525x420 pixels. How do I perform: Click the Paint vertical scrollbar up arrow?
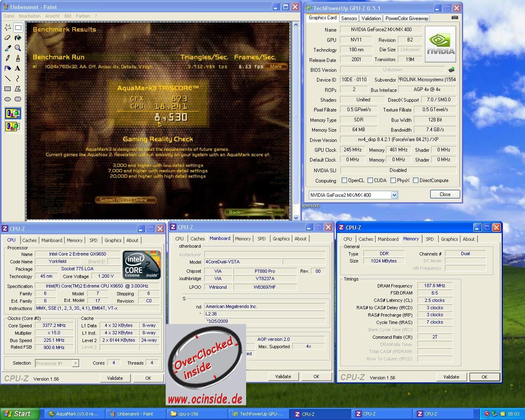[295, 25]
